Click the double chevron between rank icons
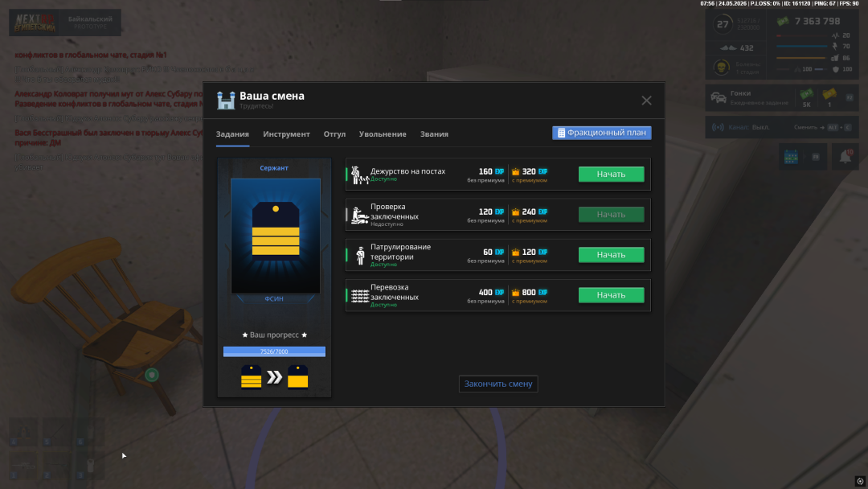 275,377
